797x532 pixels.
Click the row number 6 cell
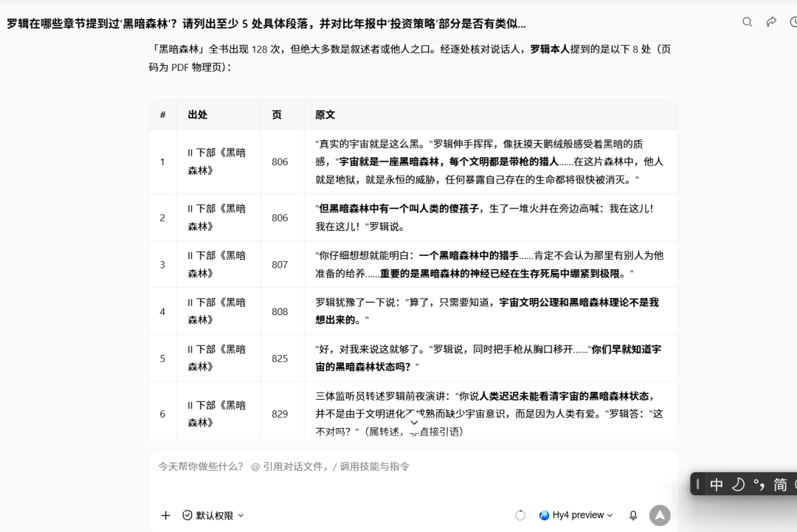click(162, 414)
